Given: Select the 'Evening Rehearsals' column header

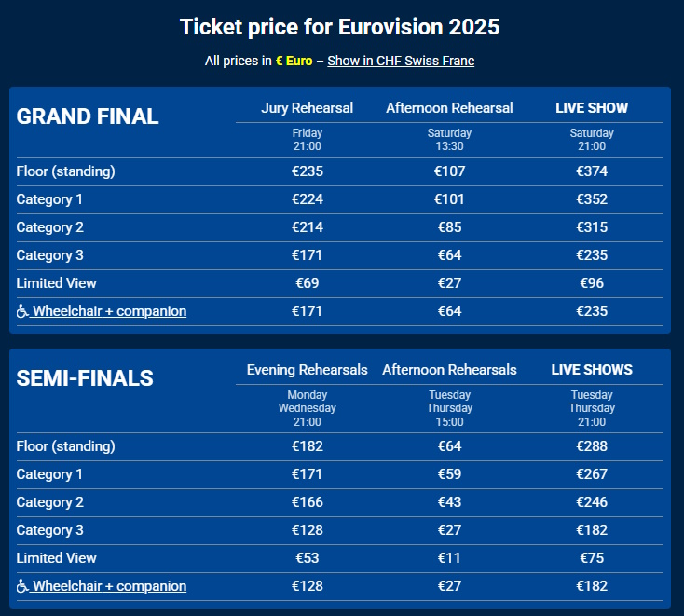Looking at the screenshot, I should pyautogui.click(x=308, y=370).
